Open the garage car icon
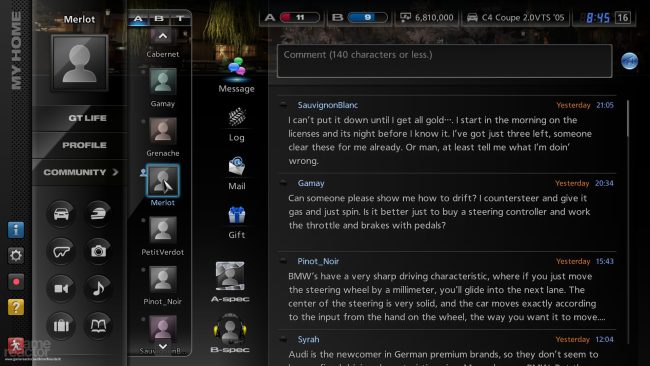The width and height of the screenshot is (650, 366). (x=61, y=214)
